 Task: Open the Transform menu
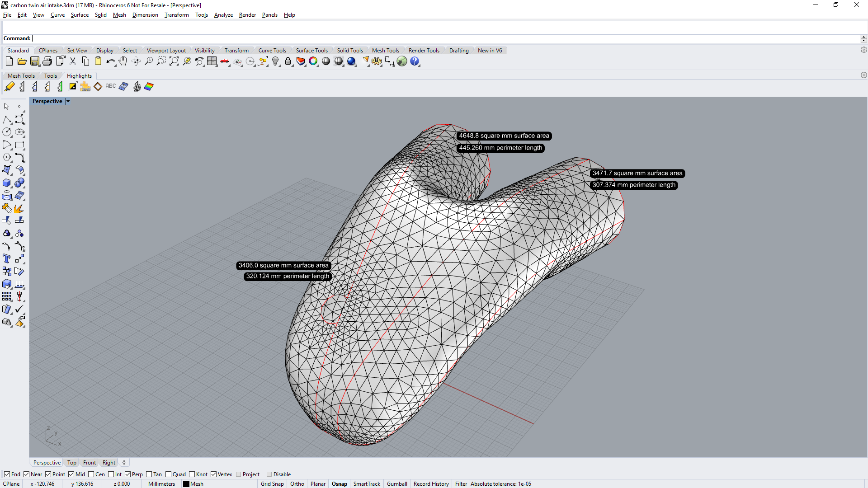pyautogui.click(x=176, y=15)
